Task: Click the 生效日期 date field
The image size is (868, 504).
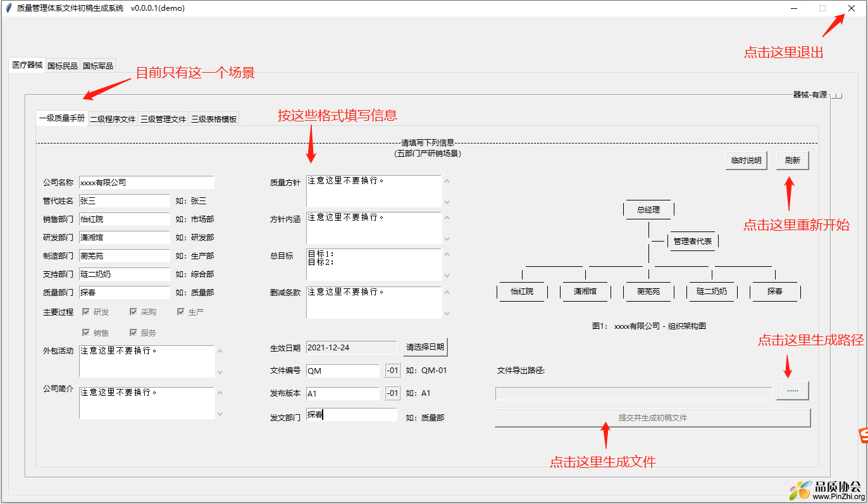Action: pyautogui.click(x=352, y=347)
